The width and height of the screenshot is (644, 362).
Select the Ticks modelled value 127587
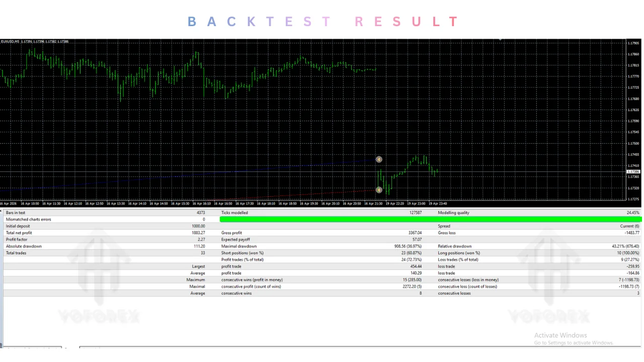415,213
